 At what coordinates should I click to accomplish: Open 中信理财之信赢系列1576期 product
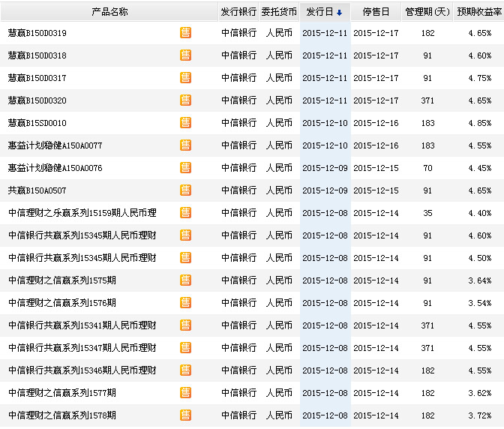pyautogui.click(x=62, y=303)
